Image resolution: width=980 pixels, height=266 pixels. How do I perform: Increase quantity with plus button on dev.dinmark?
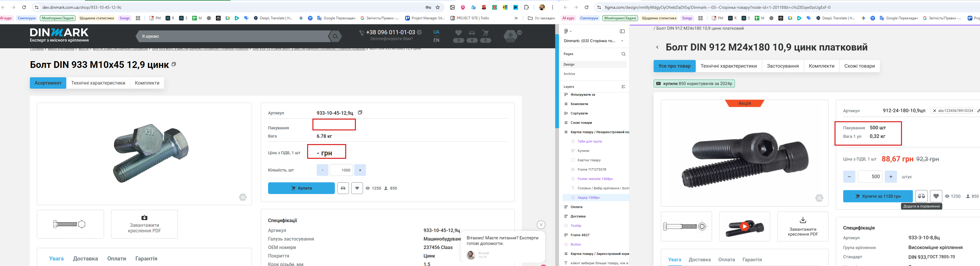(360, 170)
